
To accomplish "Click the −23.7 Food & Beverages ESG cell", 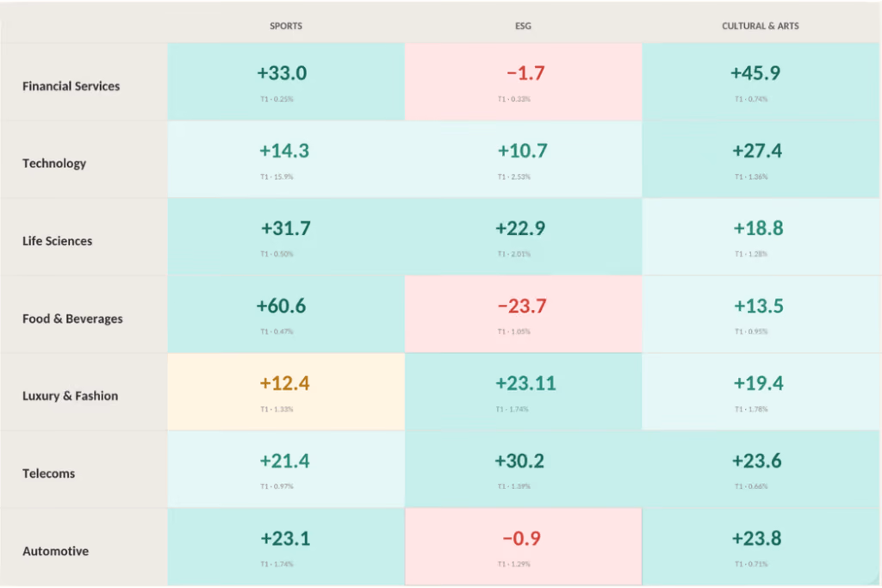I will (x=523, y=314).
